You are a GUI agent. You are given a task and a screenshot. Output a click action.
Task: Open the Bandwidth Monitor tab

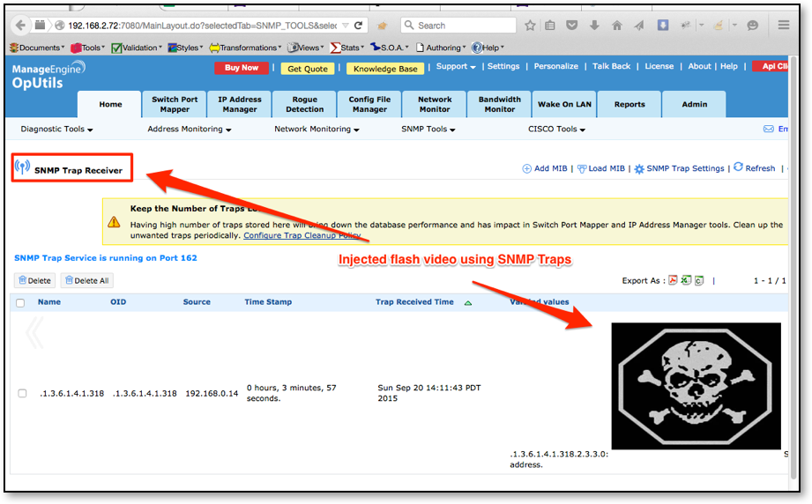pos(499,104)
